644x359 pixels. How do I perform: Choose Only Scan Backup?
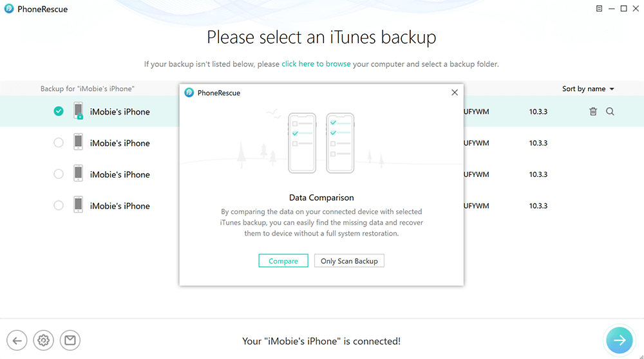[349, 261]
